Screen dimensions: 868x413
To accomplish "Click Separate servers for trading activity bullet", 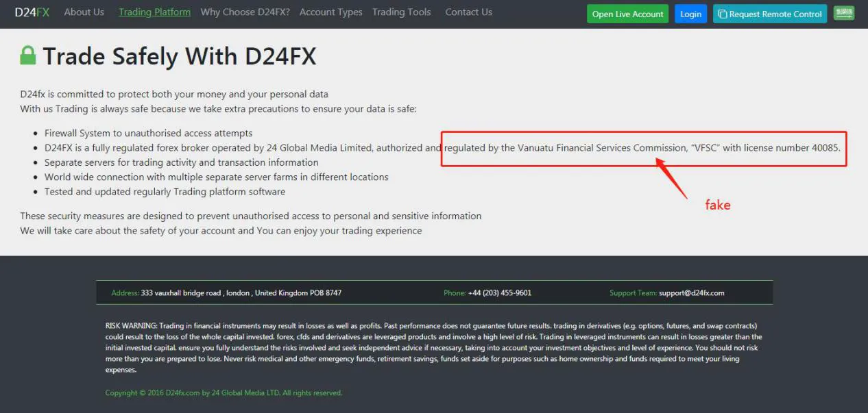I will tap(182, 163).
